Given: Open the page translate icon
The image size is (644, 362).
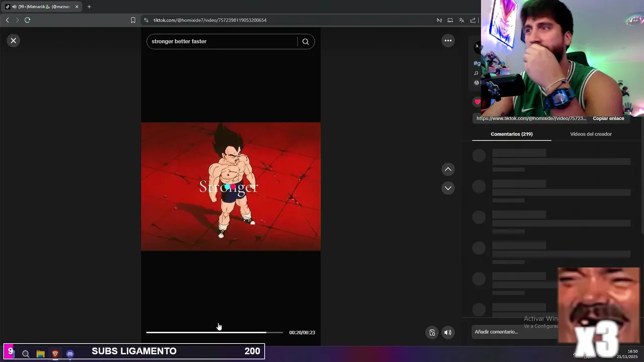Looking at the screenshot, I should pyautogui.click(x=461, y=20).
